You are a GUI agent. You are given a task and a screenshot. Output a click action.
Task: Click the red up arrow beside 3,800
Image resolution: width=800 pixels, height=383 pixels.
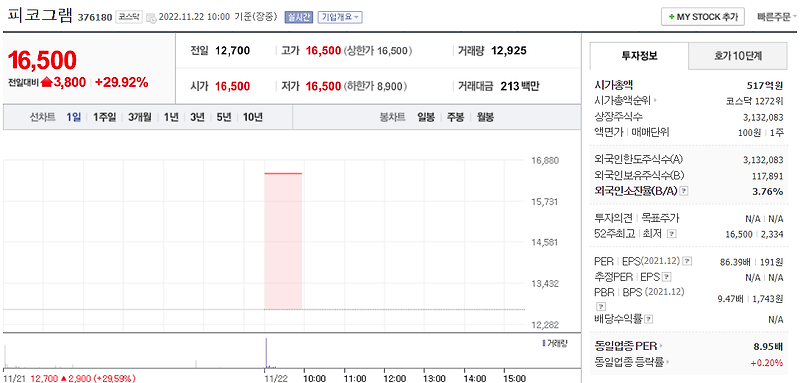tap(47, 82)
